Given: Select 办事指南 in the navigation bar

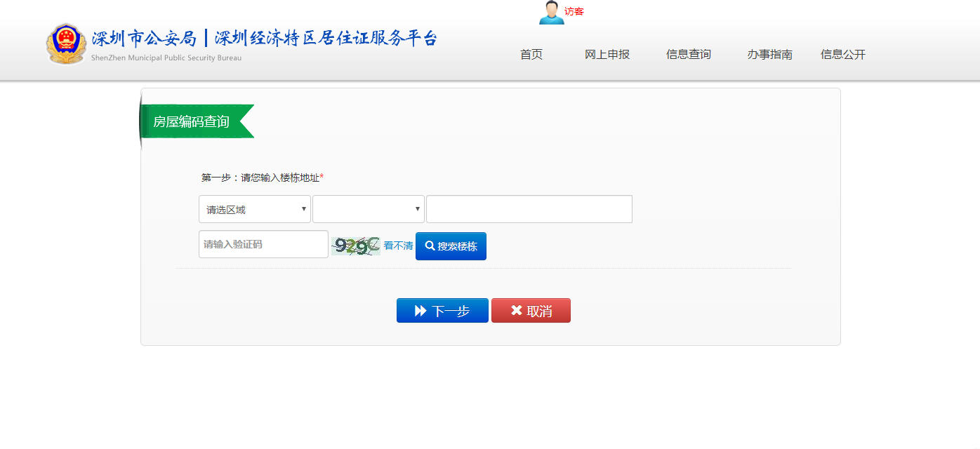Looking at the screenshot, I should tap(769, 55).
